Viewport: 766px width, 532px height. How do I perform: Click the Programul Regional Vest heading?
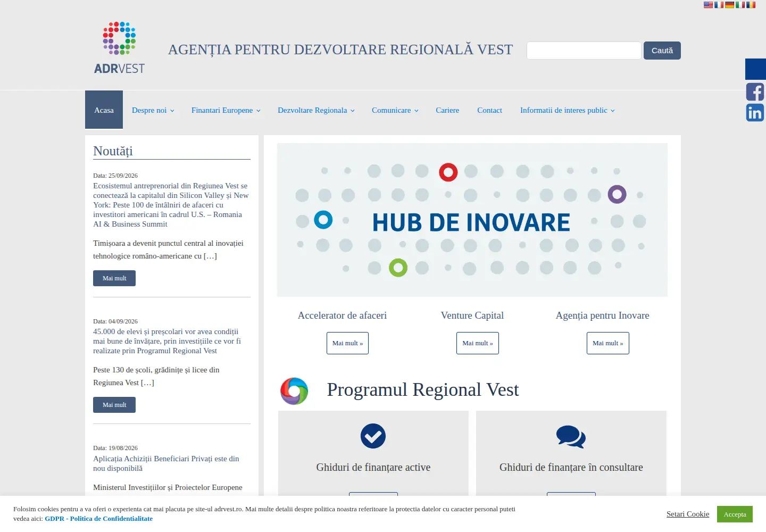(x=423, y=390)
